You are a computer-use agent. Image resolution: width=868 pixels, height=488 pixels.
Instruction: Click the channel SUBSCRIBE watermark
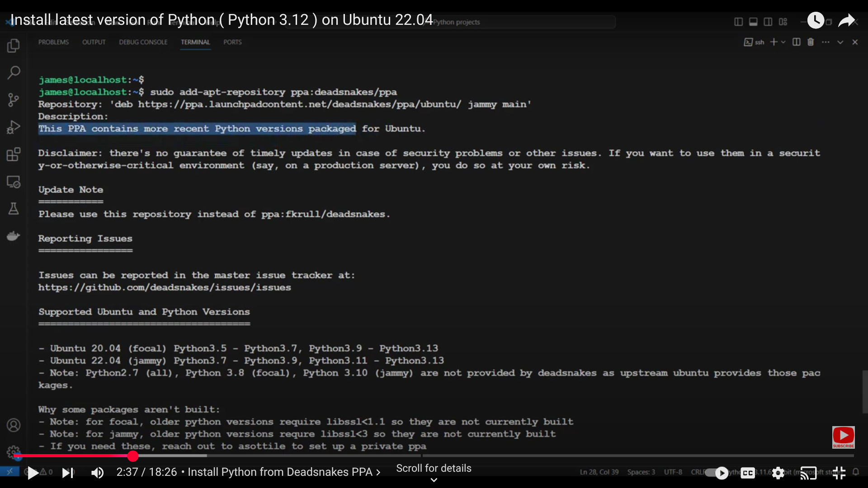[x=844, y=437]
